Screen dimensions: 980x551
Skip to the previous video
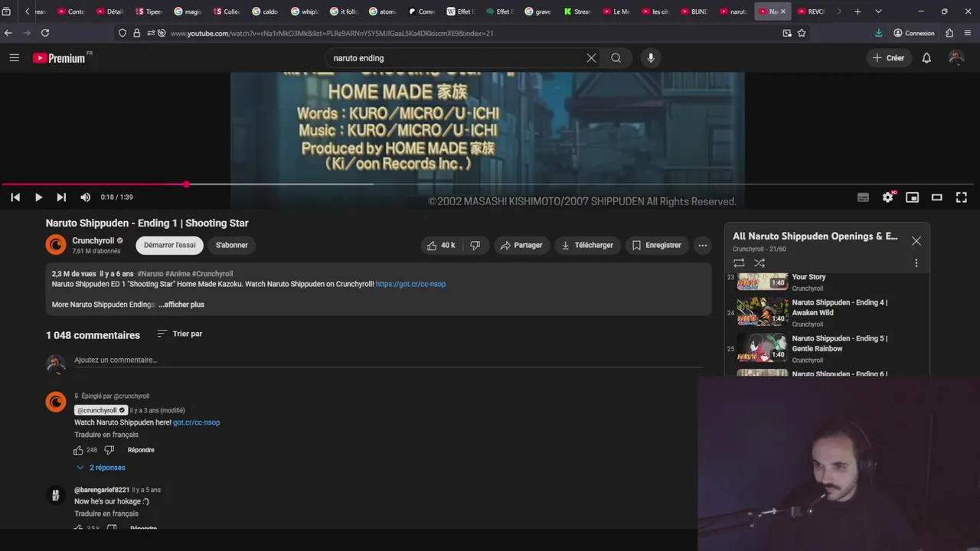point(15,197)
